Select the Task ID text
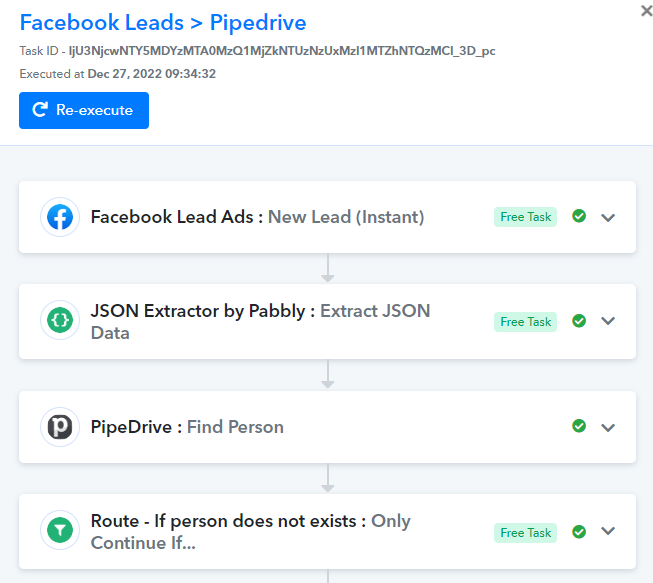Screen dimensions: 653x583 pos(257,51)
